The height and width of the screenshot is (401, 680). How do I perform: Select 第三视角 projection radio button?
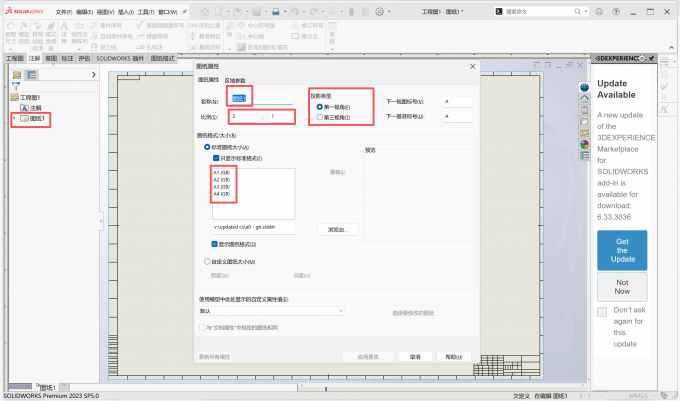(320, 117)
